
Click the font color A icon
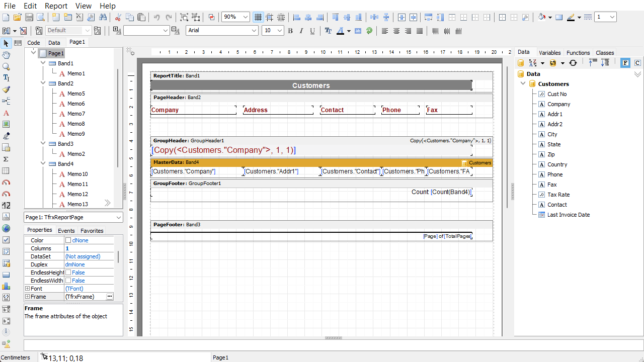coord(341,31)
